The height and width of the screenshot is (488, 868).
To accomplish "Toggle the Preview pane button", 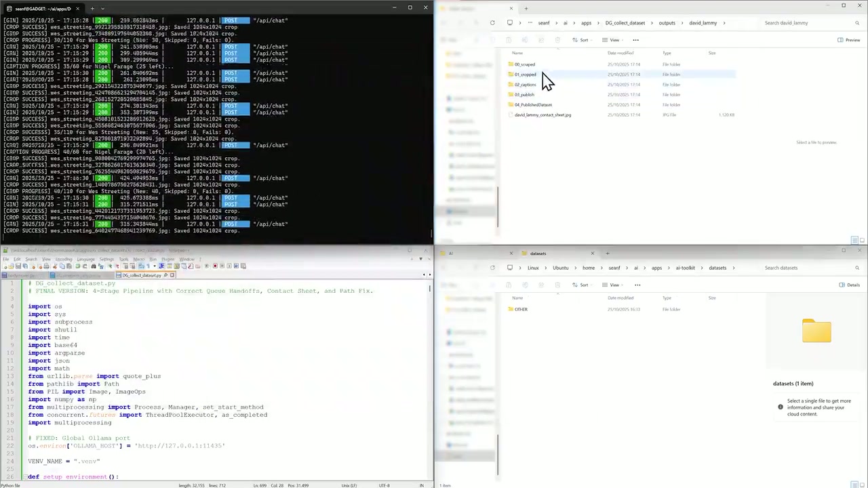I will tap(848, 40).
